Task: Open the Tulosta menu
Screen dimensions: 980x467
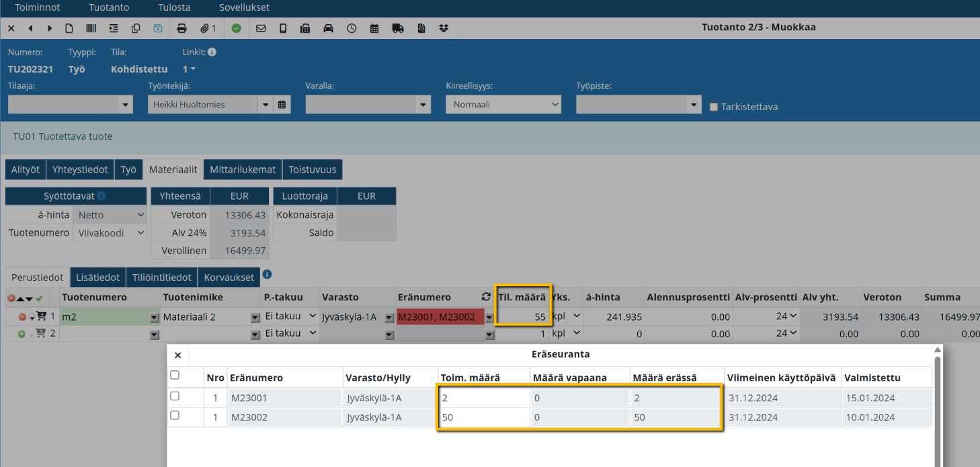Action: (174, 7)
